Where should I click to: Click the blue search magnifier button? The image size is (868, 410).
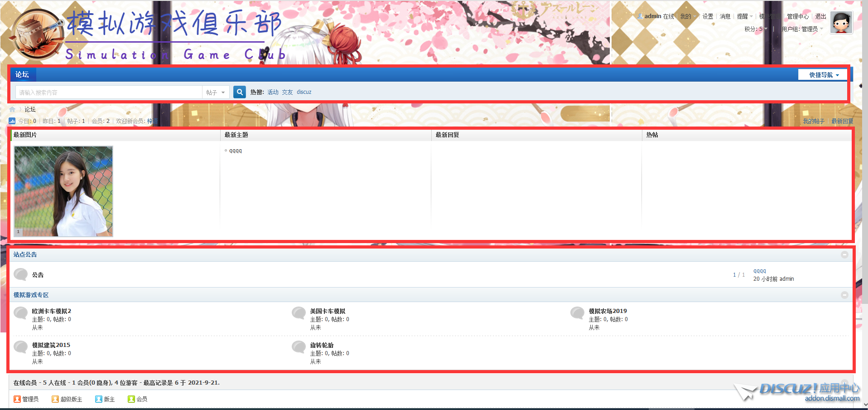point(239,92)
